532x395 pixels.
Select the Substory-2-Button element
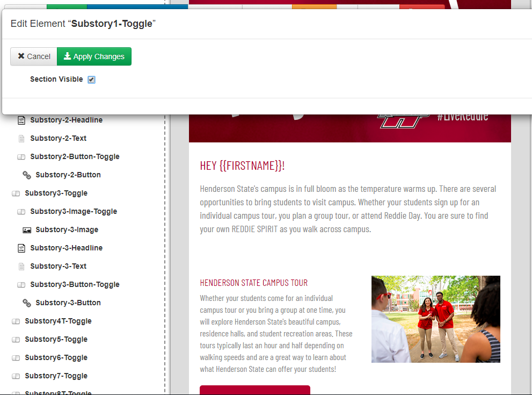click(68, 175)
